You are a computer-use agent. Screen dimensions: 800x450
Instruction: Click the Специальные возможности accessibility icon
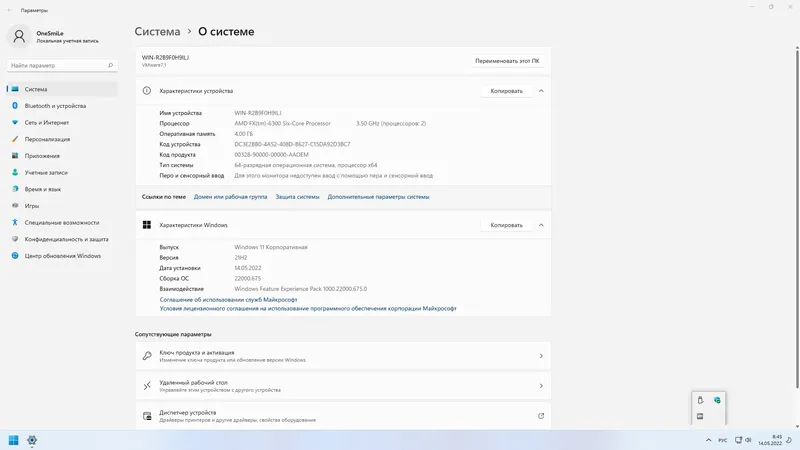[x=15, y=222]
